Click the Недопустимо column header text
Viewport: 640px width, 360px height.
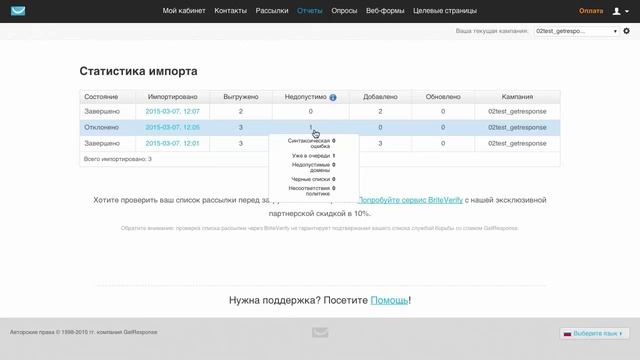point(306,97)
